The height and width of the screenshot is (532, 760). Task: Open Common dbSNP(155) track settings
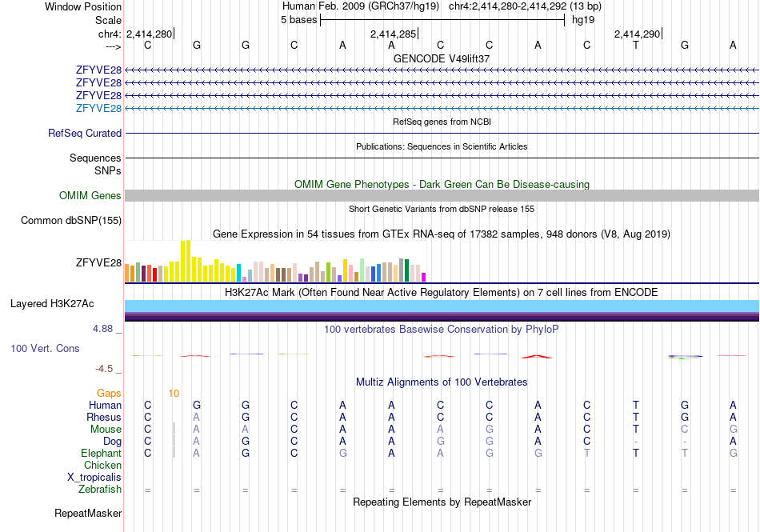71,221
